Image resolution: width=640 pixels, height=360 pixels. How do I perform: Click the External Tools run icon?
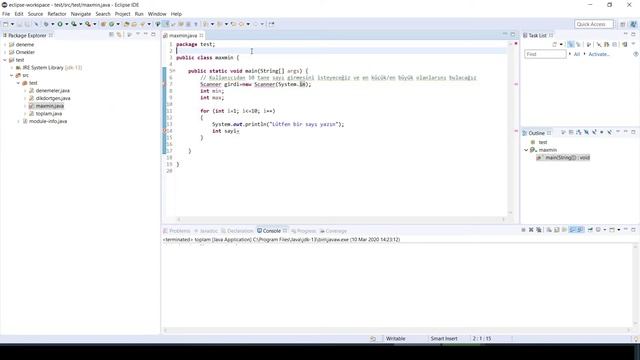(x=87, y=24)
